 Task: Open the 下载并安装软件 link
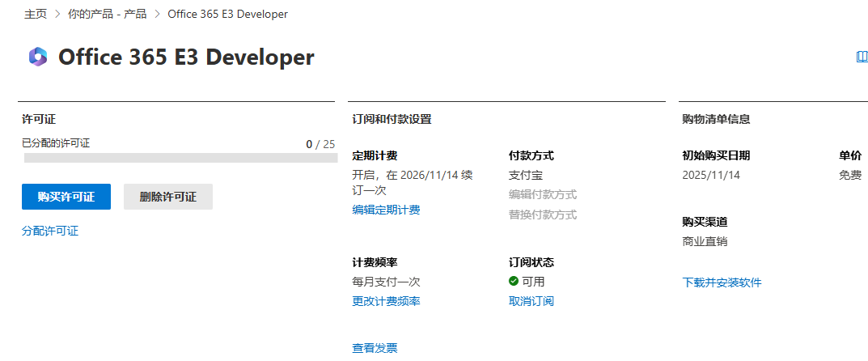tap(722, 282)
